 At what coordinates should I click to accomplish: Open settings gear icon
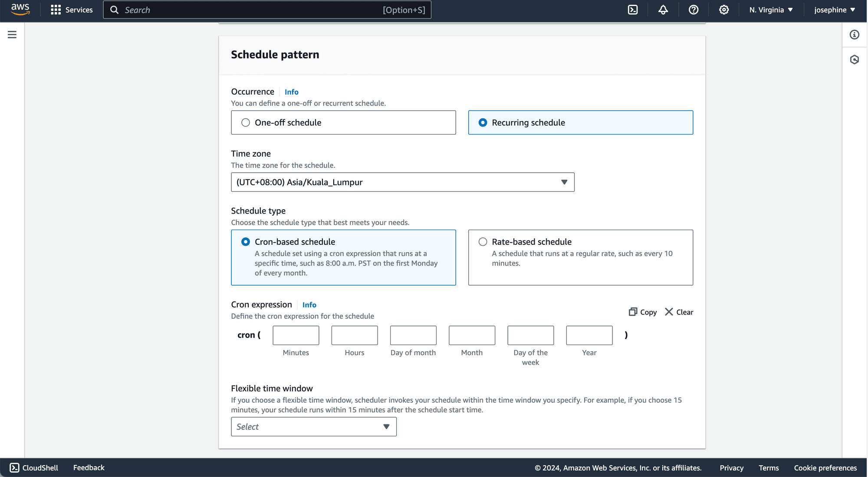click(724, 10)
